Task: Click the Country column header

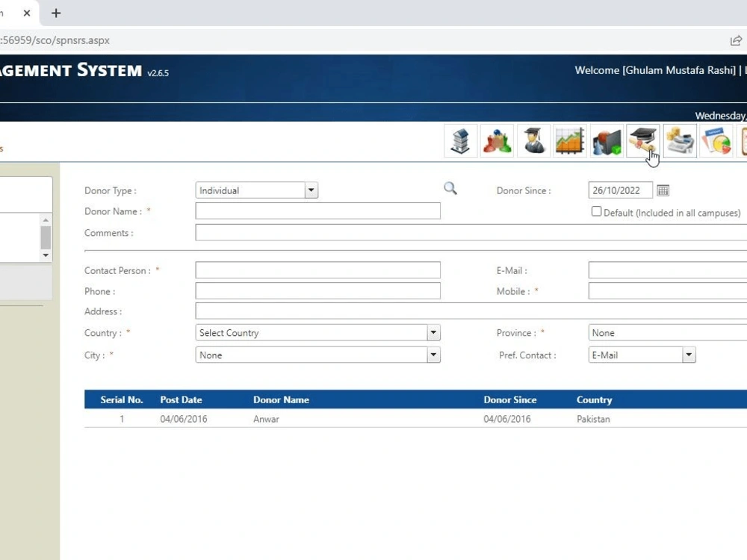Action: point(594,400)
